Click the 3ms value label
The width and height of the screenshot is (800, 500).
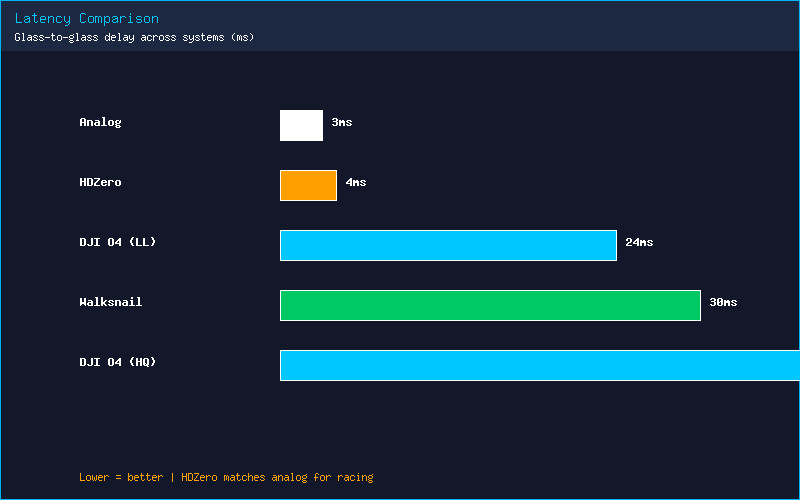342,122
